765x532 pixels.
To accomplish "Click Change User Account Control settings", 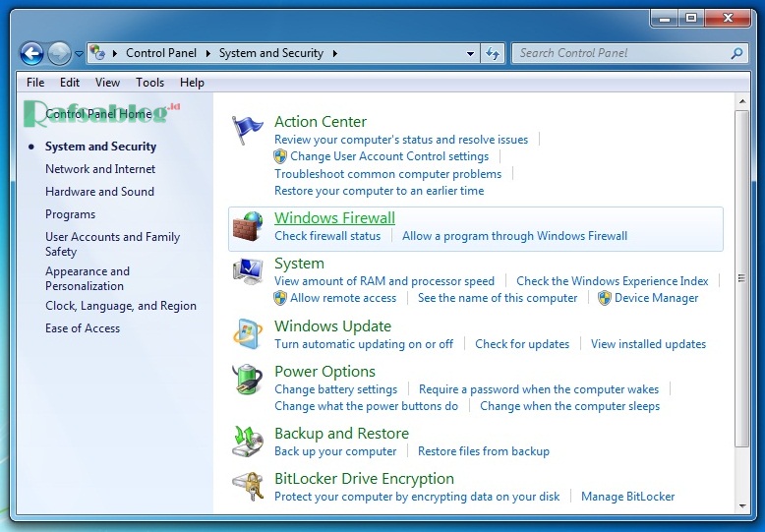I will pos(389,156).
